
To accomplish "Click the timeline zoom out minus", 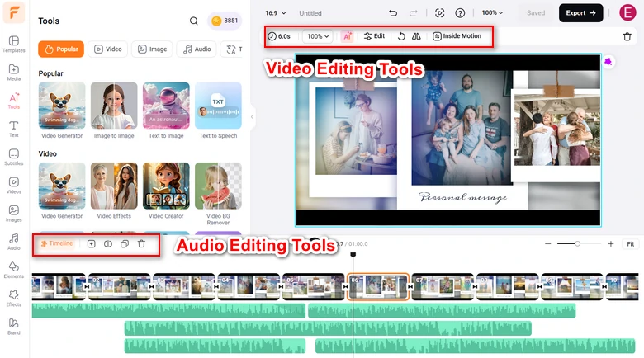I will point(548,244).
